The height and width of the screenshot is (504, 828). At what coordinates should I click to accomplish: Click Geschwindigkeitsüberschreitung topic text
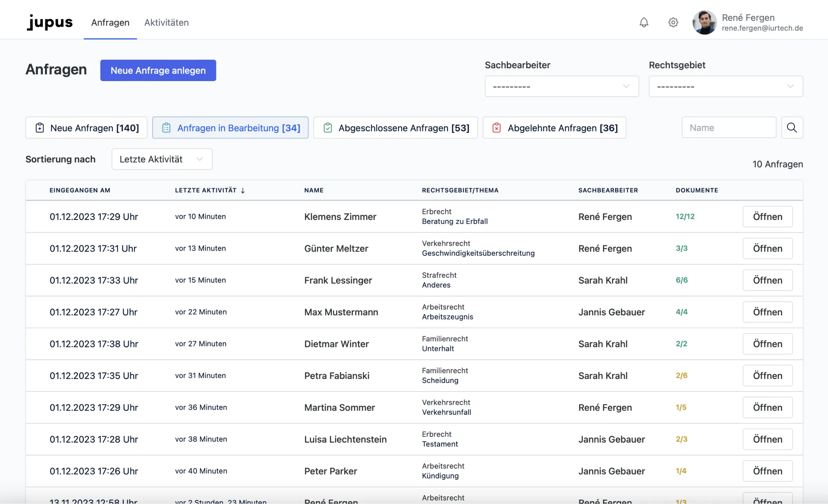coord(478,253)
